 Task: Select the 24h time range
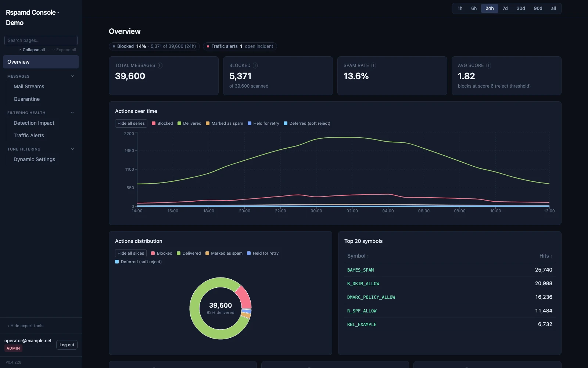(490, 8)
